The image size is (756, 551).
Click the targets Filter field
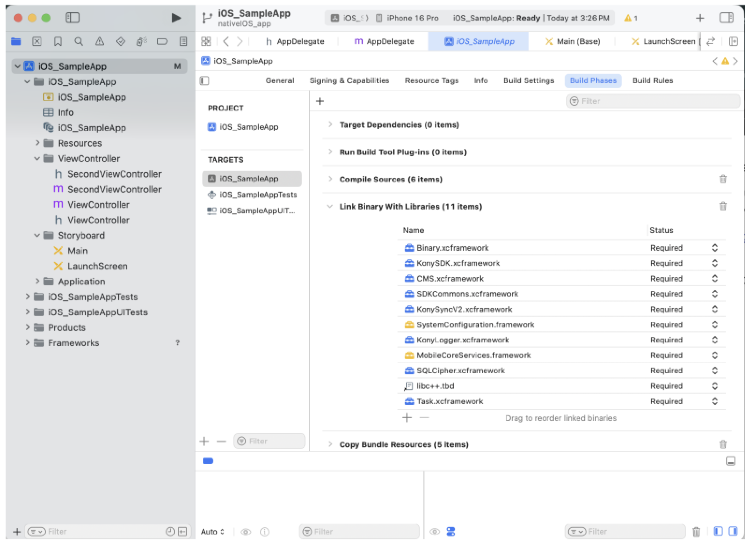click(x=269, y=441)
